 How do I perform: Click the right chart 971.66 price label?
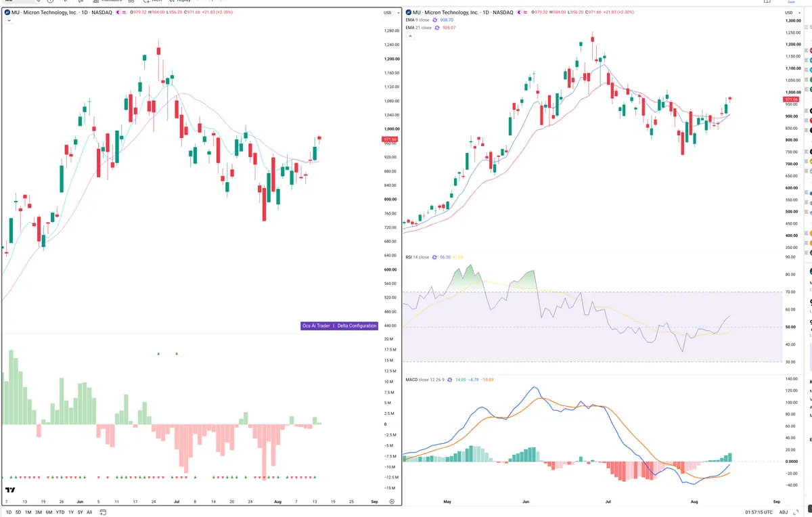792,99
